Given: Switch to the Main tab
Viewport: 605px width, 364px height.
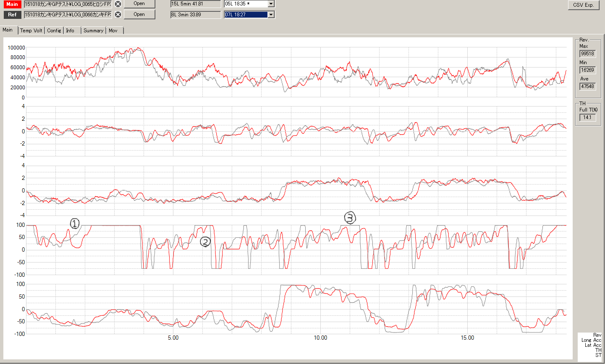Looking at the screenshot, I should click(x=8, y=30).
